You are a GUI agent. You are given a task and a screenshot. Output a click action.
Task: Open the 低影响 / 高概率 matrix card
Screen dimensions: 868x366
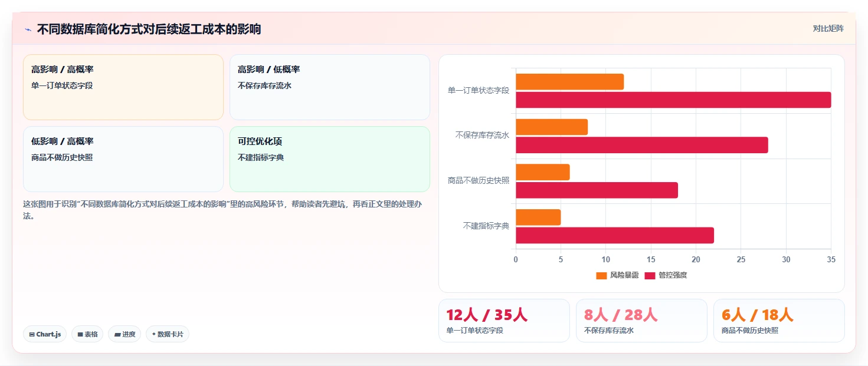[x=123, y=159]
